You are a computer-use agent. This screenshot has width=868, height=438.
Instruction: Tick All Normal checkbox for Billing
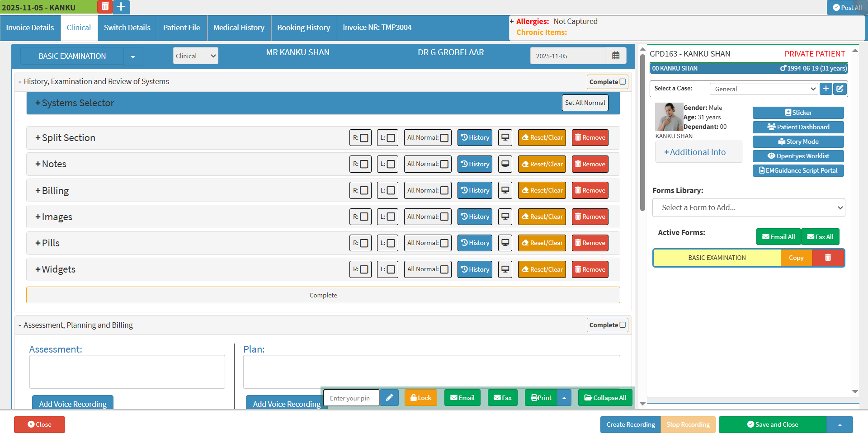pyautogui.click(x=444, y=191)
